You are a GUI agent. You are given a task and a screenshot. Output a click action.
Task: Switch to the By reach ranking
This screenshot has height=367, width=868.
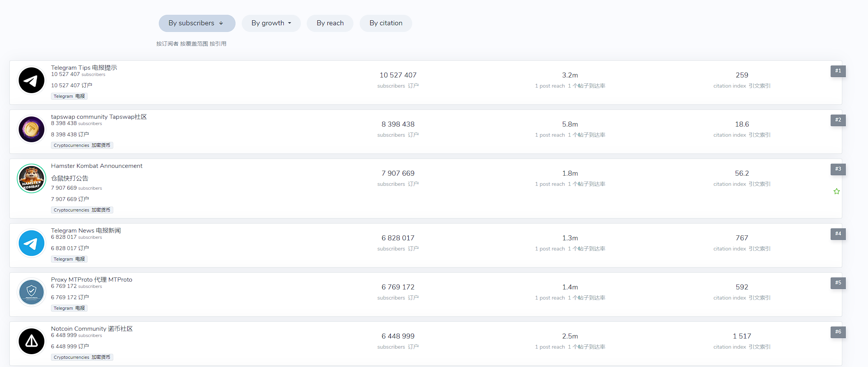330,23
